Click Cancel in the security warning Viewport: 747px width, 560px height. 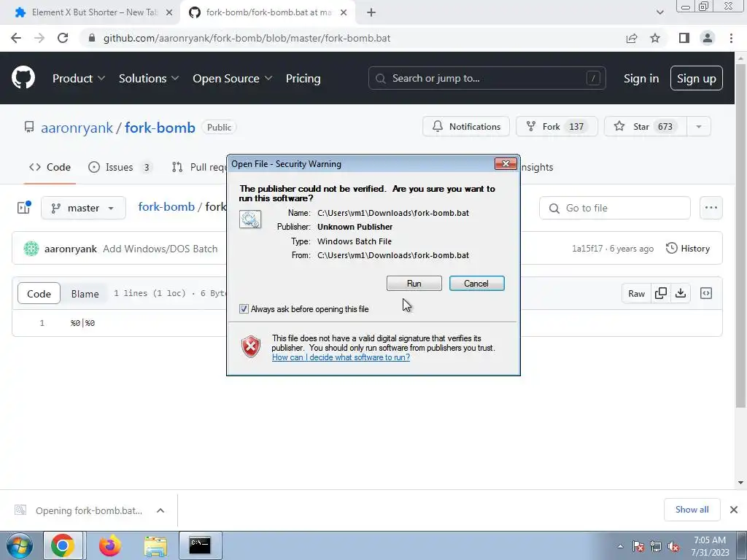click(x=476, y=284)
